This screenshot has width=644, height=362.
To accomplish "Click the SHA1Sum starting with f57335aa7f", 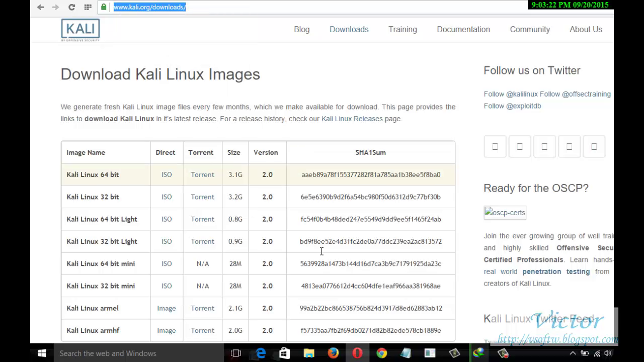I will 371,330.
